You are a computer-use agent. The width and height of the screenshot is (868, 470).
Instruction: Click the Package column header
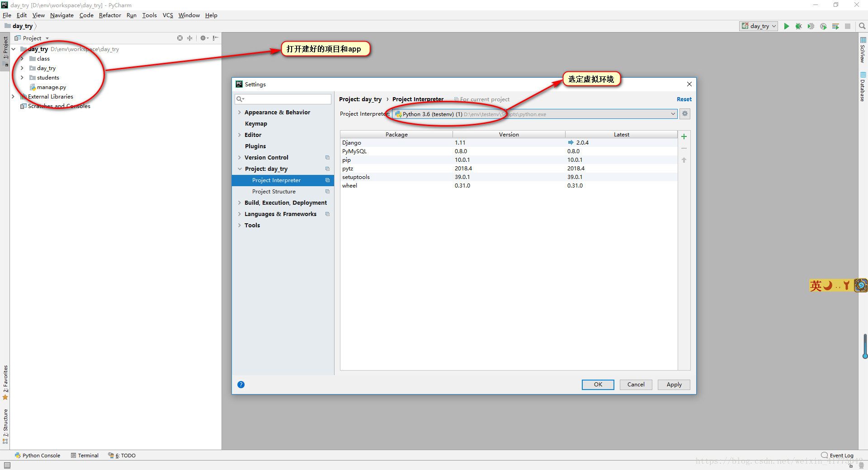(396, 134)
